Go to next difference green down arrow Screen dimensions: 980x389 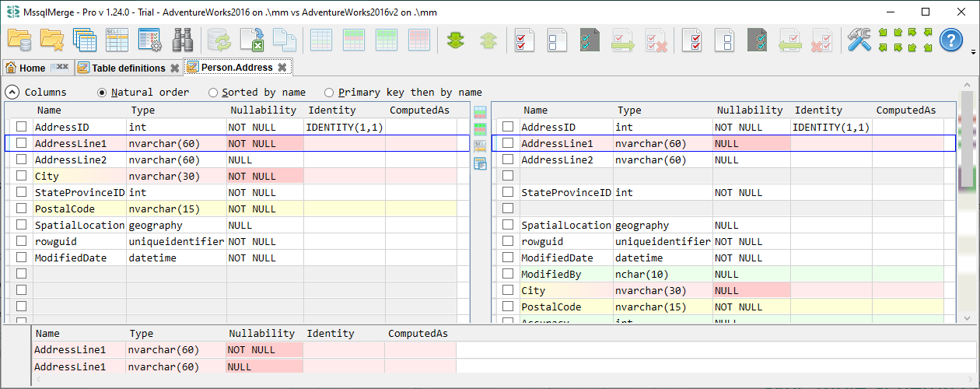[456, 40]
